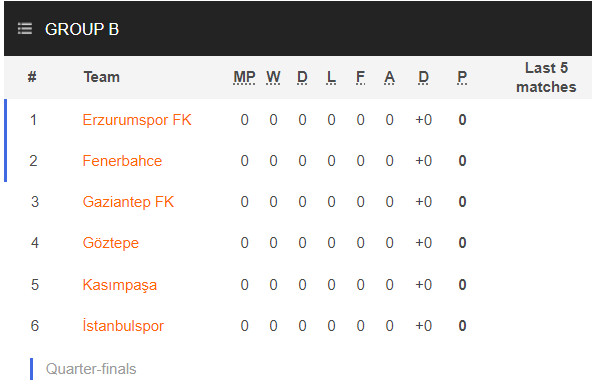Click the # rank column header
Screen dimensions: 592x392
pos(32,77)
